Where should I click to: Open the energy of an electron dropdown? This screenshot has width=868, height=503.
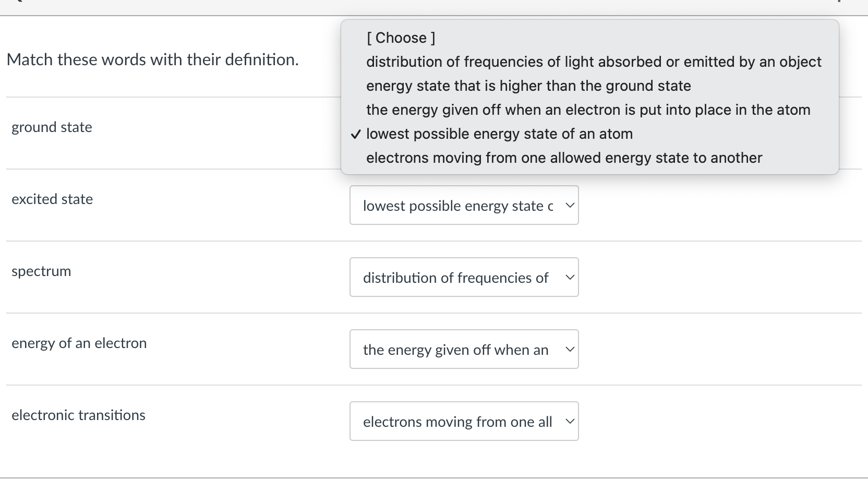464,349
